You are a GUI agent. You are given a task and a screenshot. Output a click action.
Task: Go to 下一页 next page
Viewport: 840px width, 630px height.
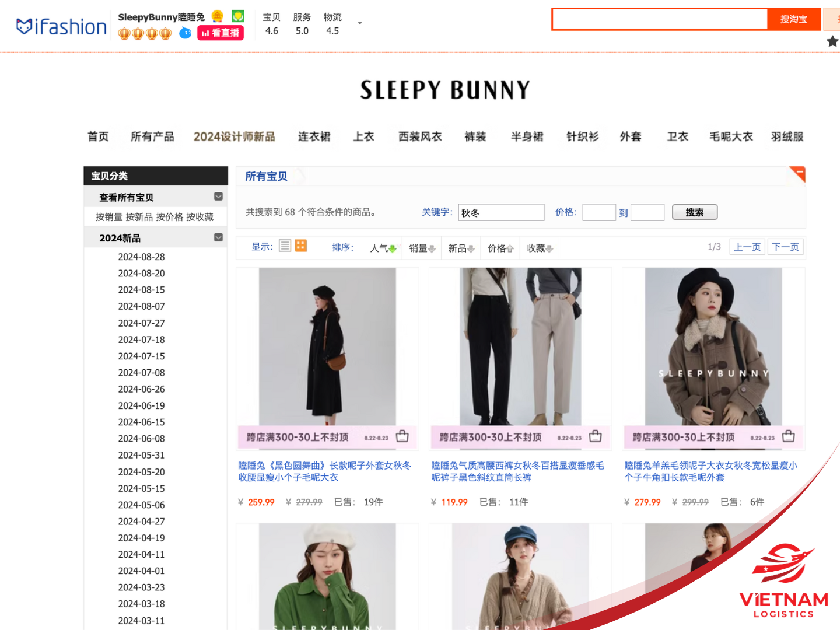[785, 247]
